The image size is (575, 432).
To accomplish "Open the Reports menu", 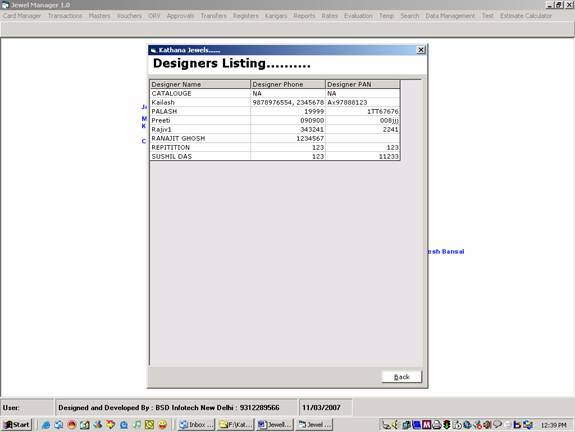I will [304, 16].
